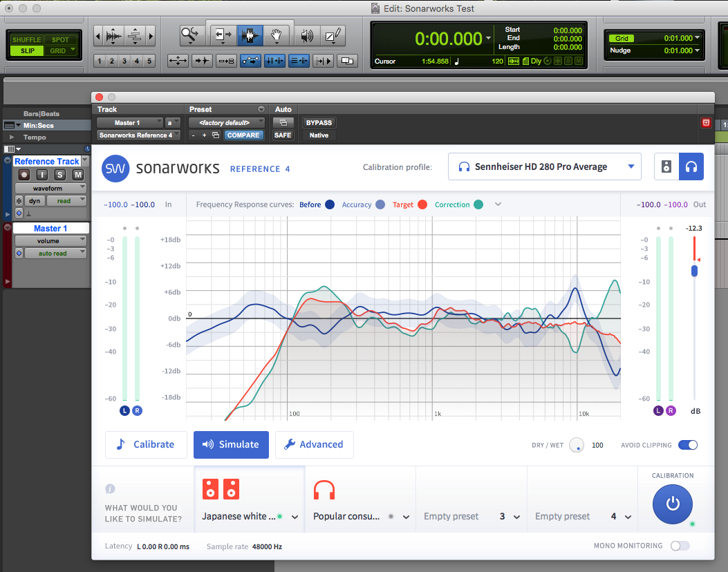This screenshot has height=572, width=728.
Task: Open the factory default preset menu
Action: [226, 122]
